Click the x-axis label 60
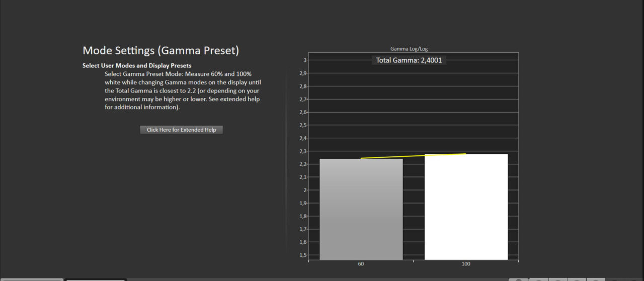The width and height of the screenshot is (644, 281). (361, 264)
